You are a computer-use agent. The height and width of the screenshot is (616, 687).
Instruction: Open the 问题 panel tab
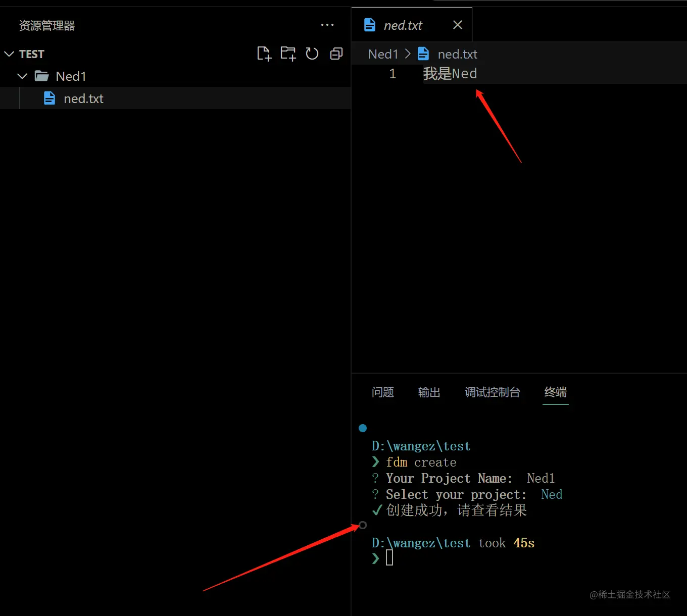(x=383, y=392)
